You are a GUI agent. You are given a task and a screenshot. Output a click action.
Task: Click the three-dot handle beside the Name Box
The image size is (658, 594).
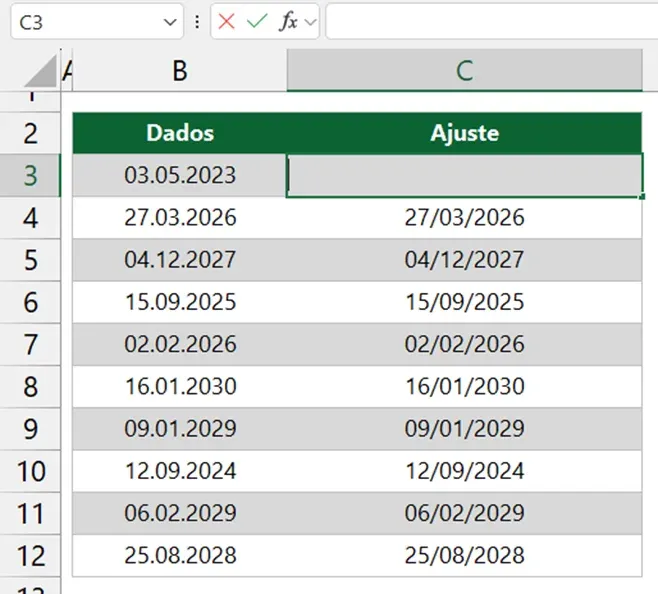point(197,22)
